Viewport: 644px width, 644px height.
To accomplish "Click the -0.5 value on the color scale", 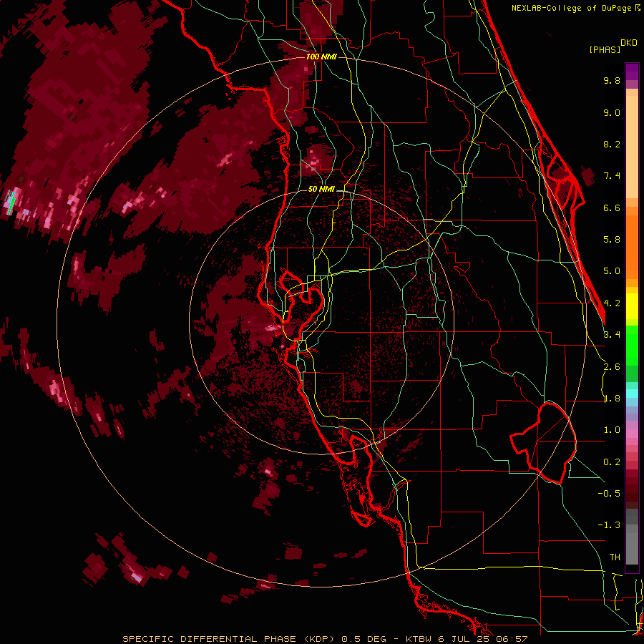I will pos(609,493).
